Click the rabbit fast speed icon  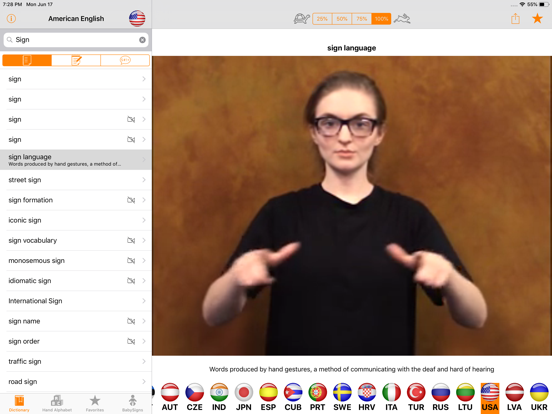tap(402, 18)
